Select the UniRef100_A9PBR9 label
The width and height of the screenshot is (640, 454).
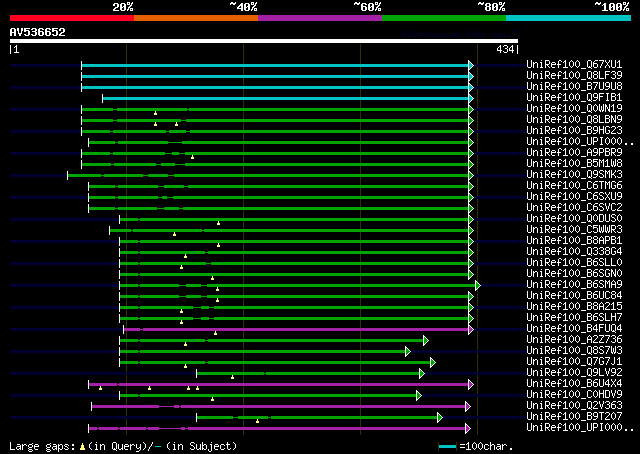tap(574, 153)
